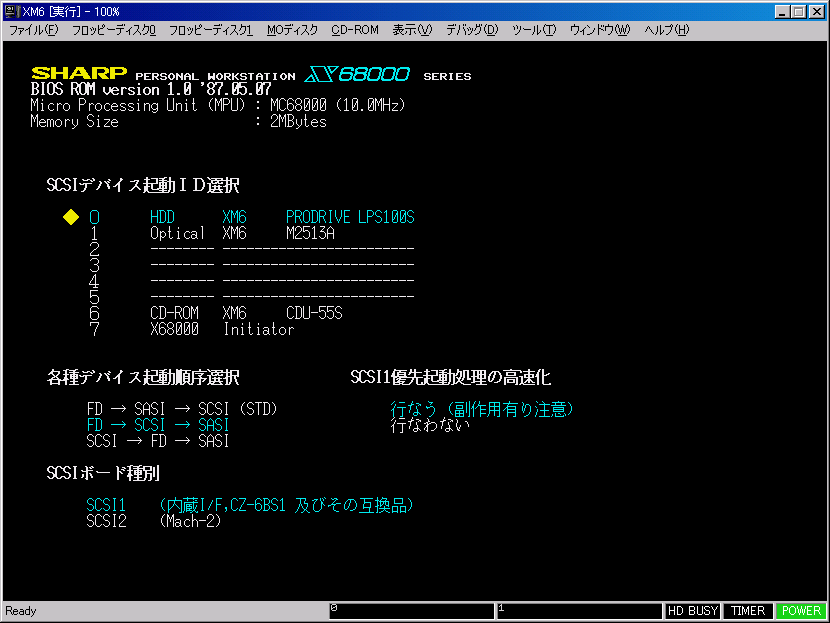The height and width of the screenshot is (623, 830).
Task: Click the SCSIデバイス起動ID選択 heading
Action: click(143, 185)
